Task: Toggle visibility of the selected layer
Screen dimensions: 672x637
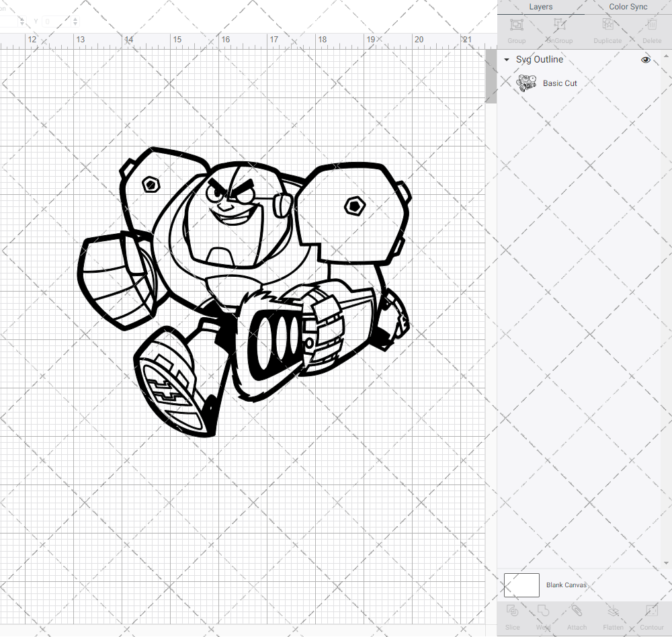Action: (645, 60)
